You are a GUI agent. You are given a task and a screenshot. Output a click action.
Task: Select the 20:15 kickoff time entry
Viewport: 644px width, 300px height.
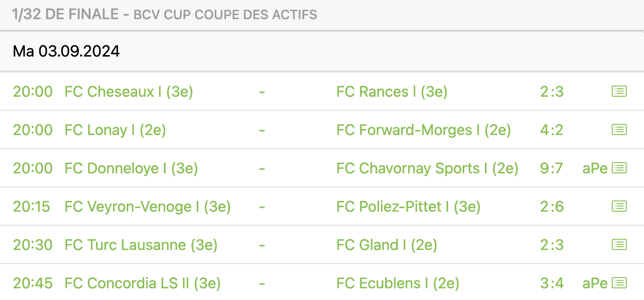[x=31, y=207]
